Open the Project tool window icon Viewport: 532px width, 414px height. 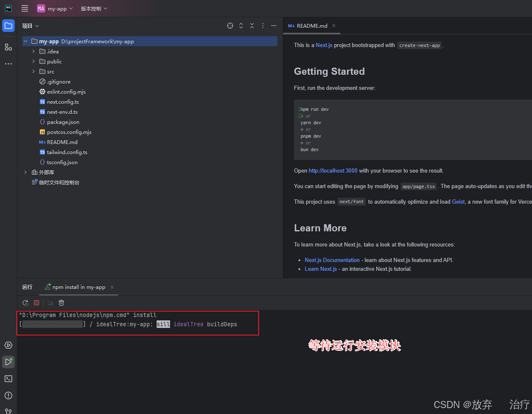(x=8, y=26)
